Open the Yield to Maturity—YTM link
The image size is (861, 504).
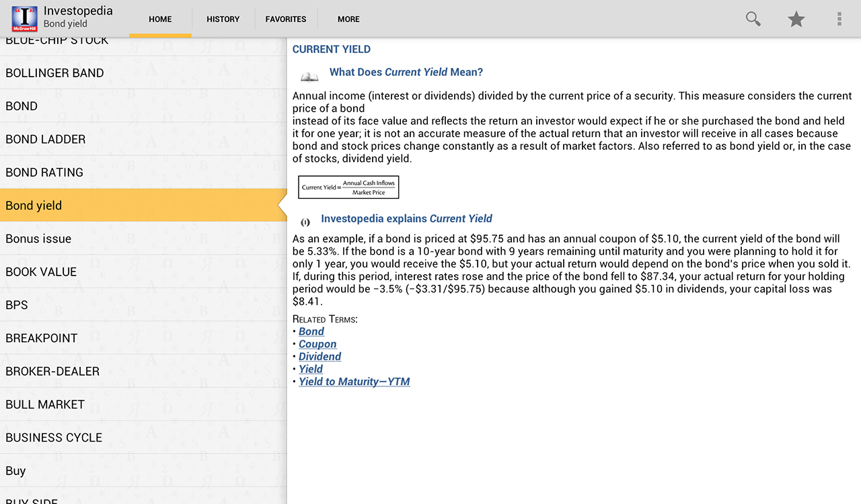coord(354,382)
